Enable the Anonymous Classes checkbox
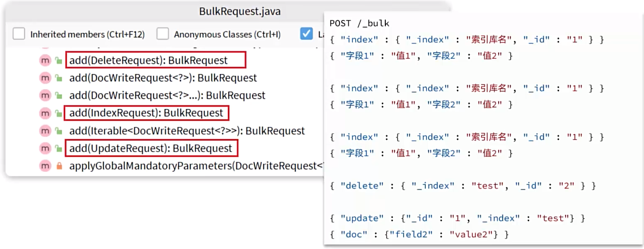 click(x=162, y=34)
